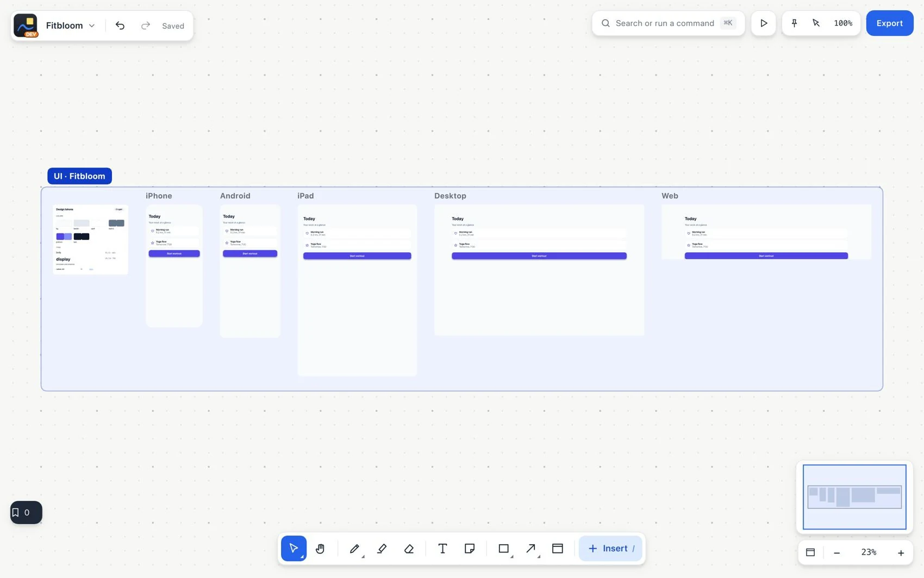
Task: Expand Pencil tool options corner arrow
Action: pos(363,557)
